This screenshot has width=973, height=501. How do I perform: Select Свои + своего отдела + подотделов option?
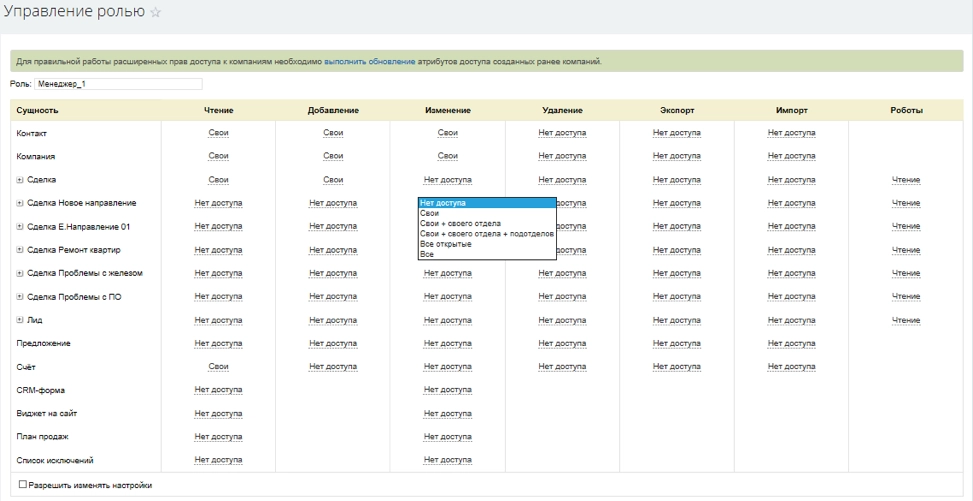click(x=486, y=234)
